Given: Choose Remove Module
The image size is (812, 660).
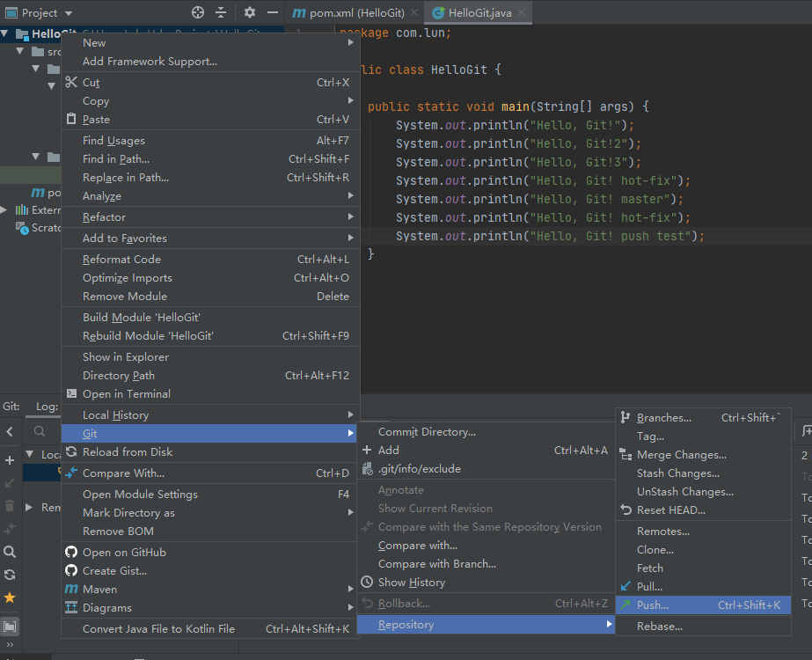Looking at the screenshot, I should pos(210,296).
